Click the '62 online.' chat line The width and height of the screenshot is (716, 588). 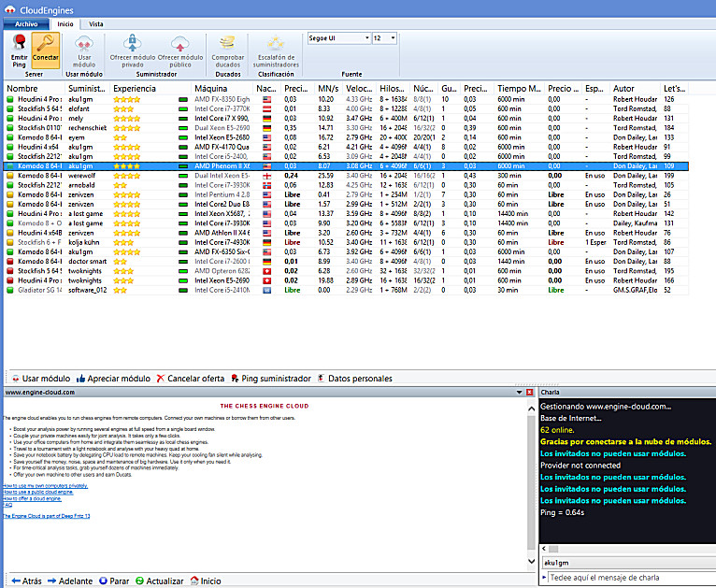[x=557, y=430]
